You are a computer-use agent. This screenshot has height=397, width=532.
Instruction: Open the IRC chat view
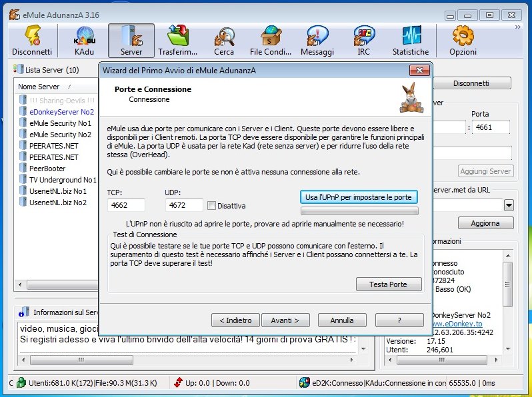click(364, 41)
